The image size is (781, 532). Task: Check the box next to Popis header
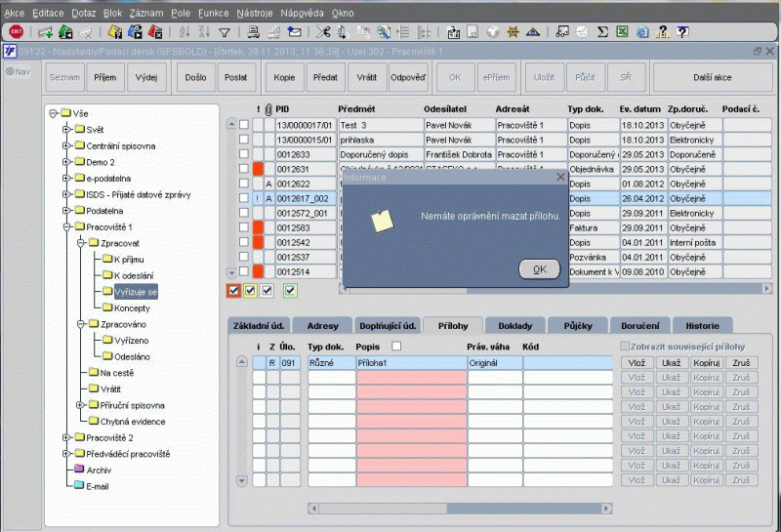(395, 346)
